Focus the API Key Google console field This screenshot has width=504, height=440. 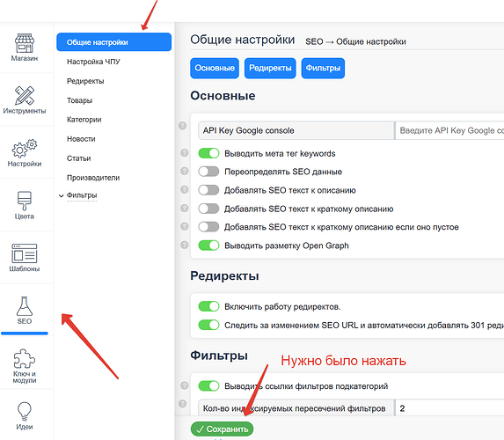pyautogui.click(x=449, y=130)
